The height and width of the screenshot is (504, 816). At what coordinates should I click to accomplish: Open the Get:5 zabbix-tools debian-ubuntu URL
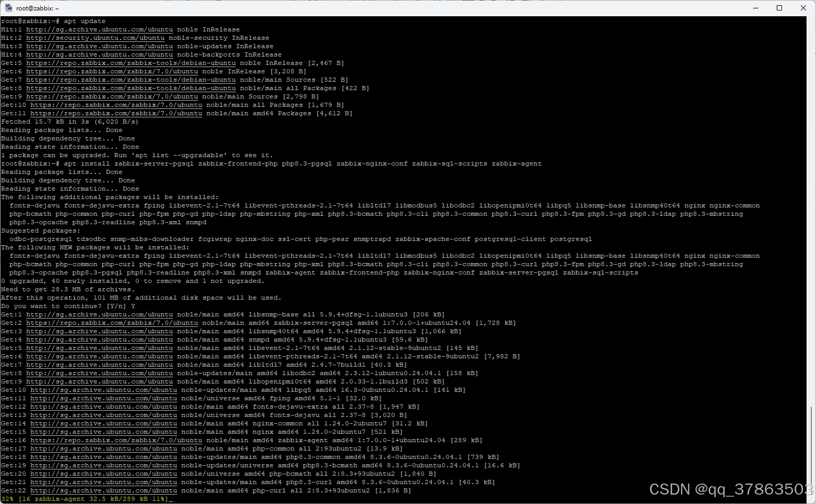click(x=131, y=63)
